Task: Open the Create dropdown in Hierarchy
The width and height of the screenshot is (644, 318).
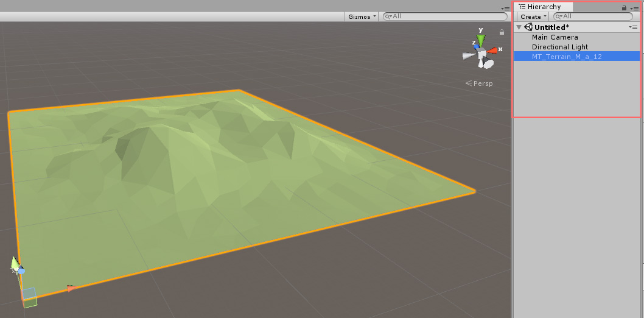Action: pyautogui.click(x=533, y=16)
